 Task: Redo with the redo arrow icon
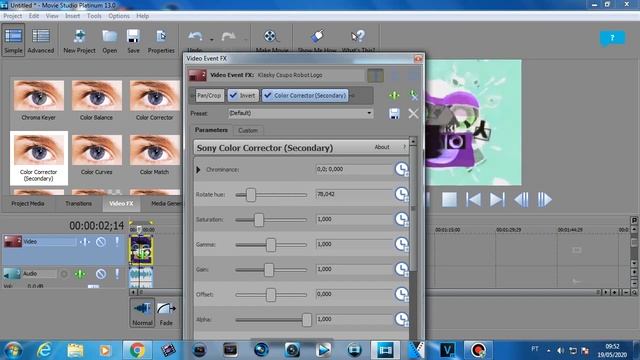coord(228,38)
